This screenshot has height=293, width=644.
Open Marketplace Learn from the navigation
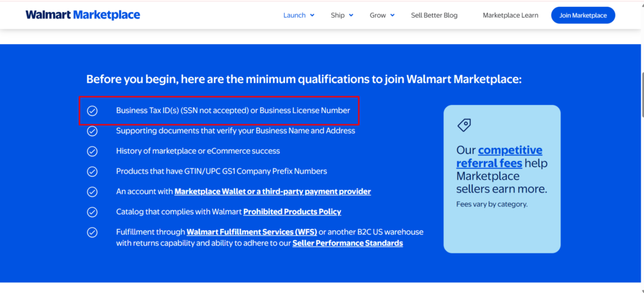pos(511,15)
